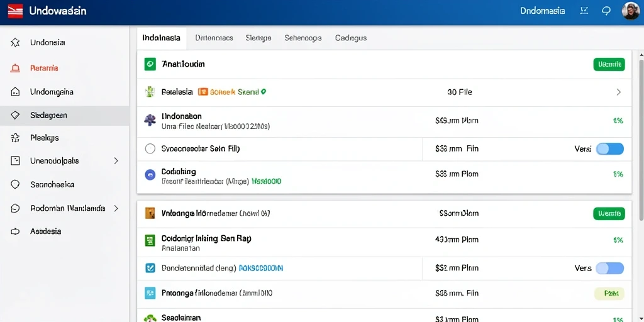The width and height of the screenshot is (644, 322).
Task: Click the 30 Flle text in Beralasia row
Action: [x=460, y=92]
